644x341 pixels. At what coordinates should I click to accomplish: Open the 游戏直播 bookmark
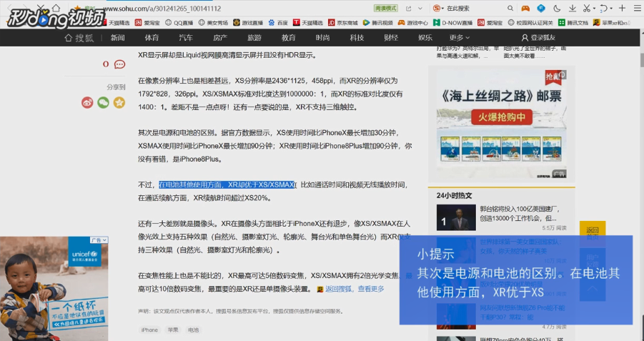248,23
